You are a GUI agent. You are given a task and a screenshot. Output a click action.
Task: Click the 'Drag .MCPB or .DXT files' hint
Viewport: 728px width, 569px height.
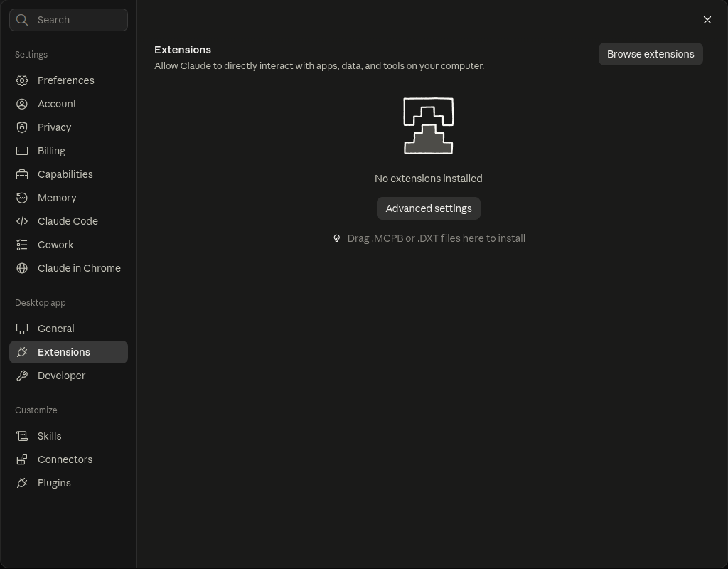tap(437, 238)
